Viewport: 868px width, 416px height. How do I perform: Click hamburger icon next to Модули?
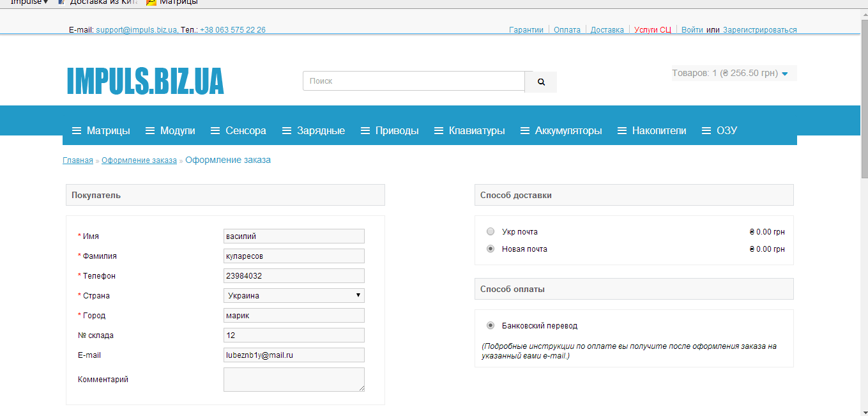point(150,131)
